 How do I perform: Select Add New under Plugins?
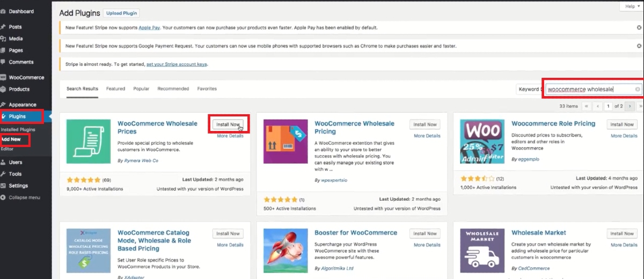(x=11, y=139)
